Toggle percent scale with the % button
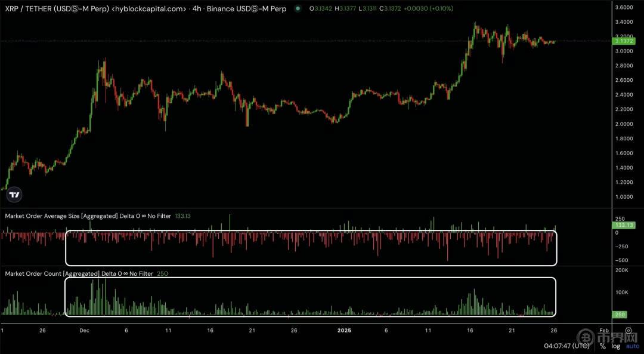This screenshot has height=354, width=644. (x=602, y=346)
